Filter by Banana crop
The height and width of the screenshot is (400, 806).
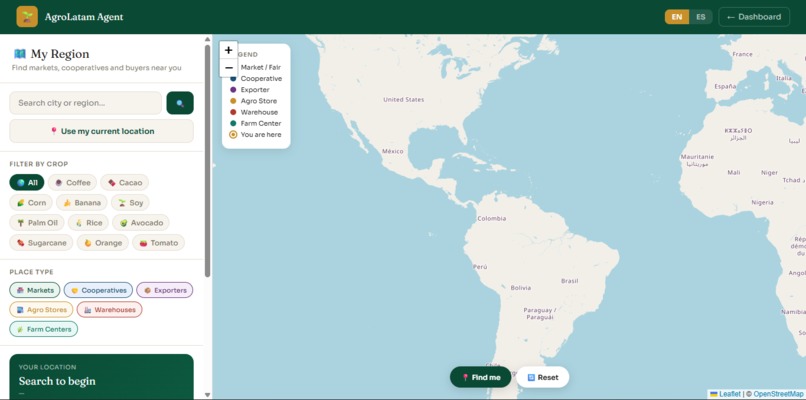point(82,203)
